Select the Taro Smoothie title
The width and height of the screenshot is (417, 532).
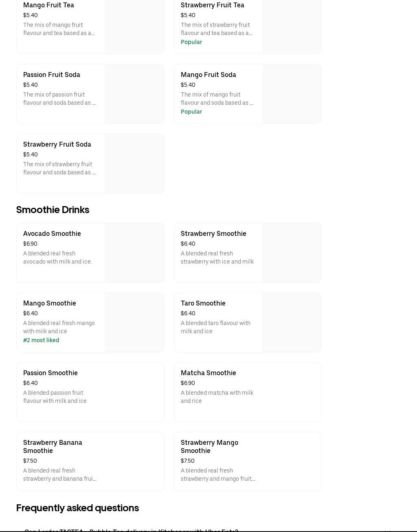[203, 303]
